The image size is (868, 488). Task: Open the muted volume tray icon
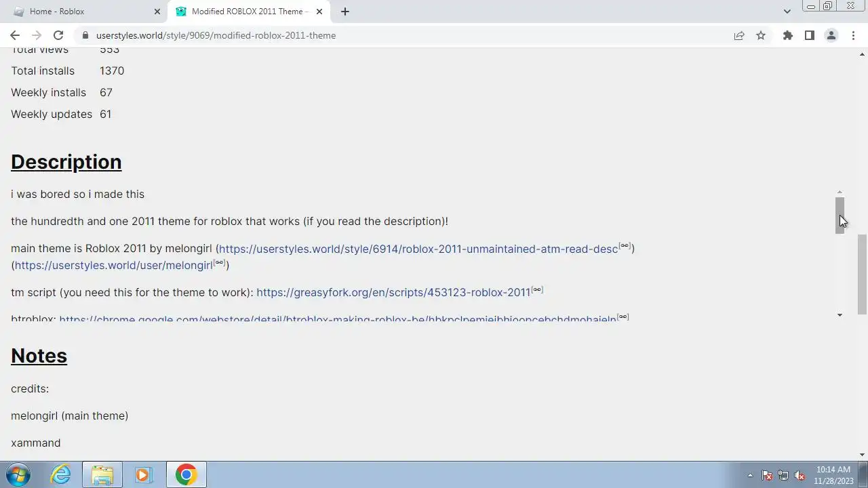pos(800,475)
